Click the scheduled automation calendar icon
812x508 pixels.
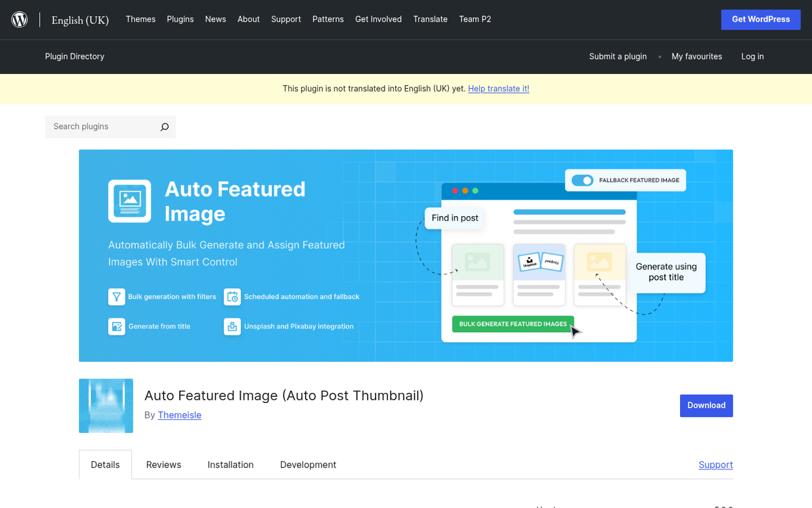click(232, 296)
